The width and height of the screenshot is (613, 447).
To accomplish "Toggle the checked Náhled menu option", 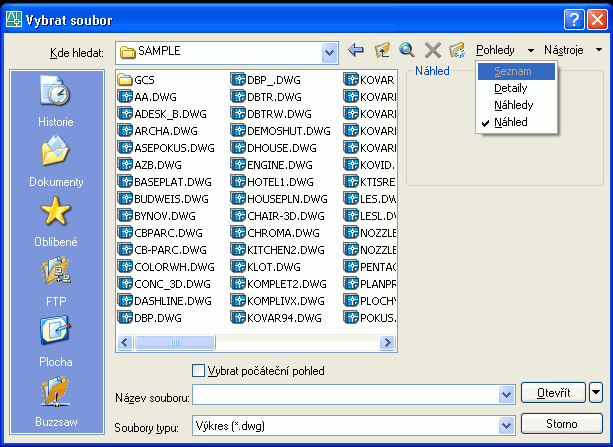I will [x=511, y=122].
